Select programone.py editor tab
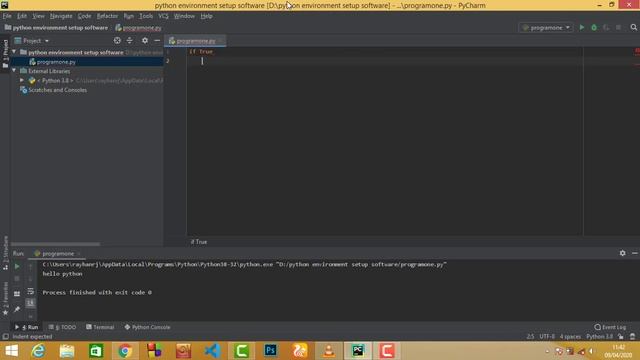Screen dimensions: 640x360 [x=195, y=41]
